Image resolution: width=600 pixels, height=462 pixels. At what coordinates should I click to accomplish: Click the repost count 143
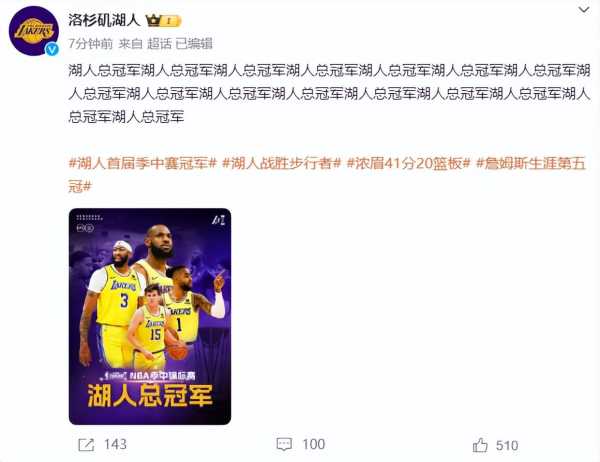(116, 445)
